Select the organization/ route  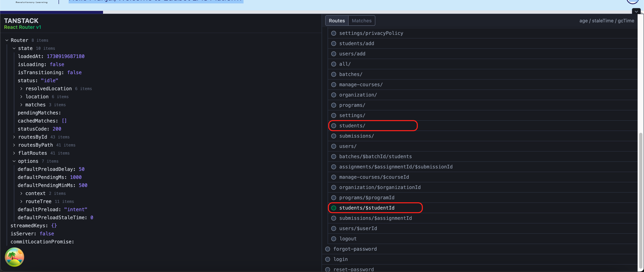click(483, 95)
